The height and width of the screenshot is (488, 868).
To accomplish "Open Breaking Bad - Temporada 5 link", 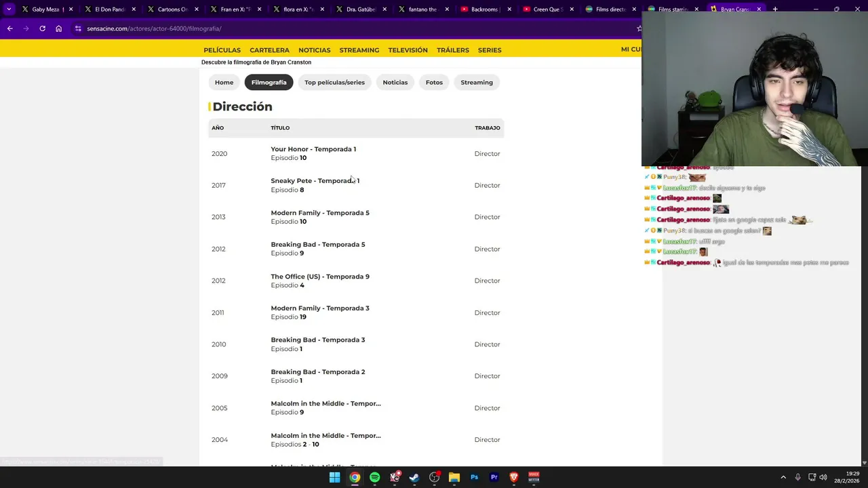I will click(318, 245).
